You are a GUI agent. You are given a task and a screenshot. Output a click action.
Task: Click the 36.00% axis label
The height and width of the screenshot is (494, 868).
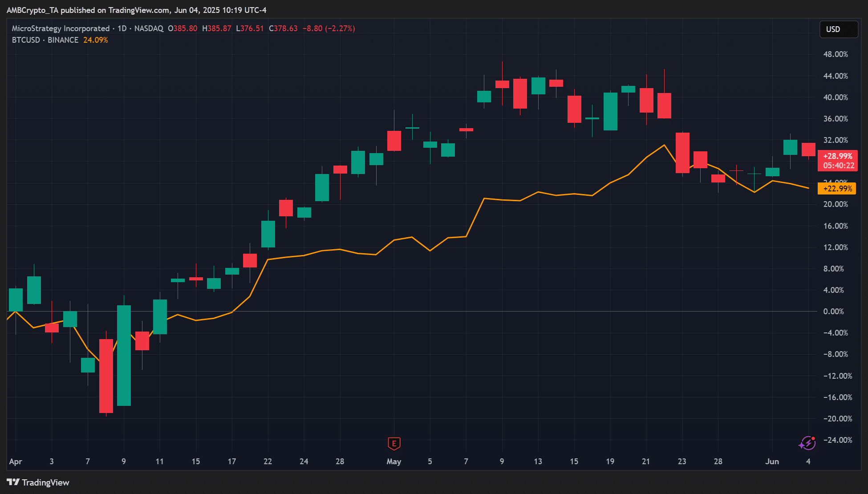(836, 119)
